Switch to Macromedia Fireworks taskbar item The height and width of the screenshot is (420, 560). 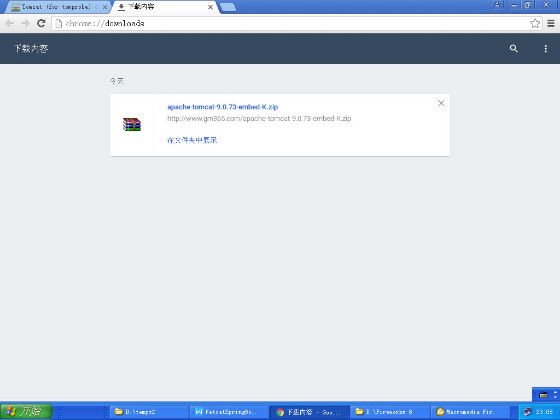tap(470, 412)
